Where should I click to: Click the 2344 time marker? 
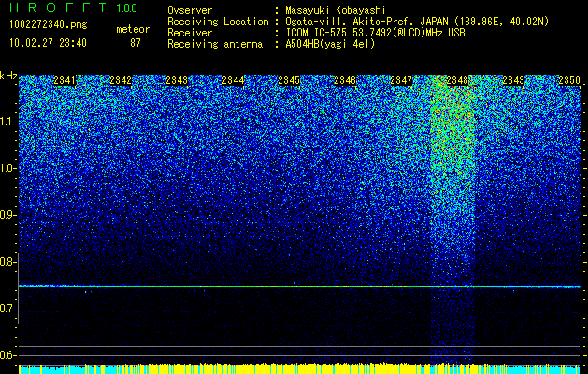point(233,80)
